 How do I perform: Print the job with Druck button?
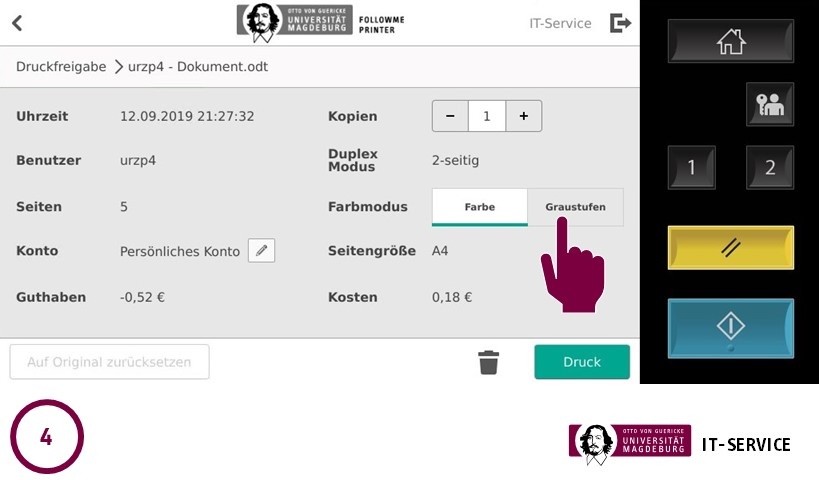coord(582,362)
